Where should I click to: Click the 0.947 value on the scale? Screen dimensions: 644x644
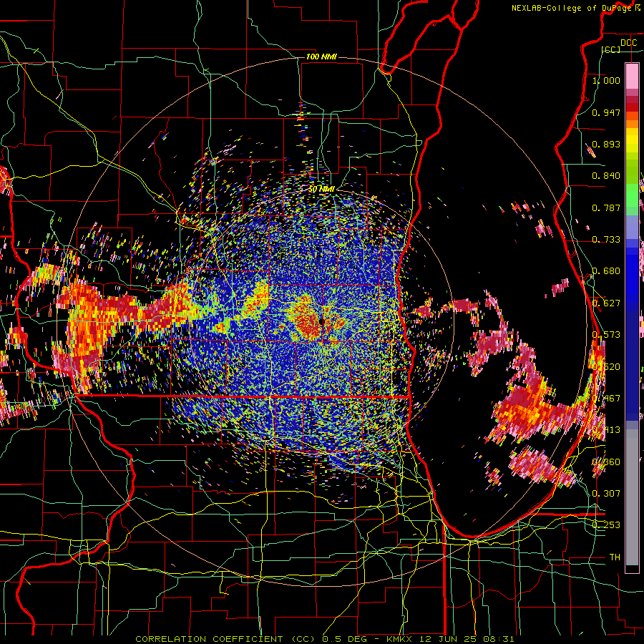(x=606, y=112)
